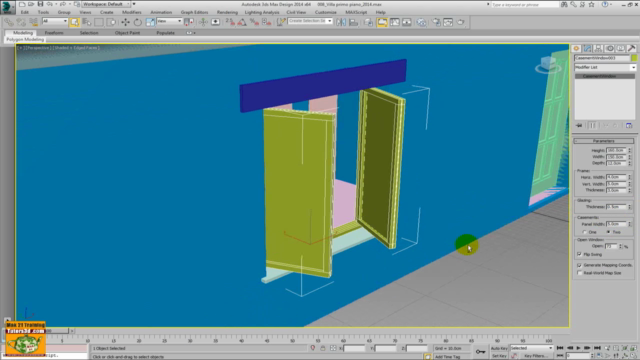Image resolution: width=640 pixels, height=360 pixels.
Task: Open the Create Selection Set dropdown
Action: [x=310, y=21]
